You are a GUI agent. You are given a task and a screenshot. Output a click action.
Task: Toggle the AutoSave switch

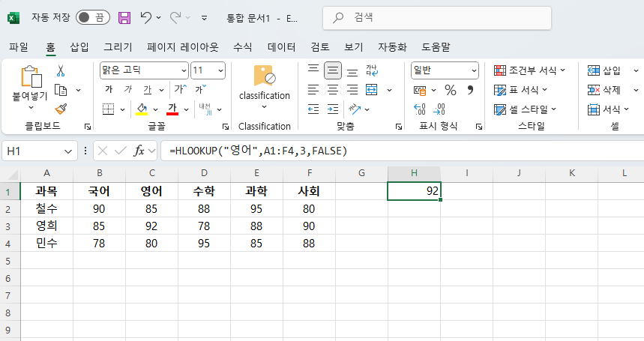point(93,18)
